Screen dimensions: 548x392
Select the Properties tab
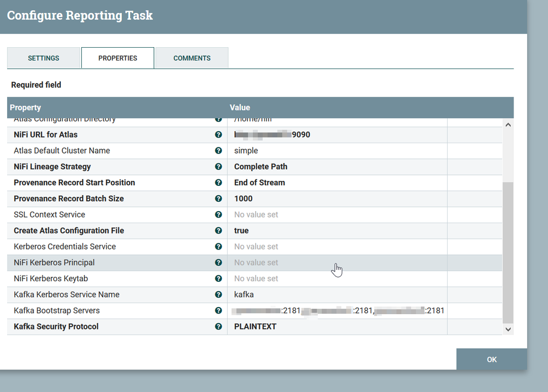point(117,58)
